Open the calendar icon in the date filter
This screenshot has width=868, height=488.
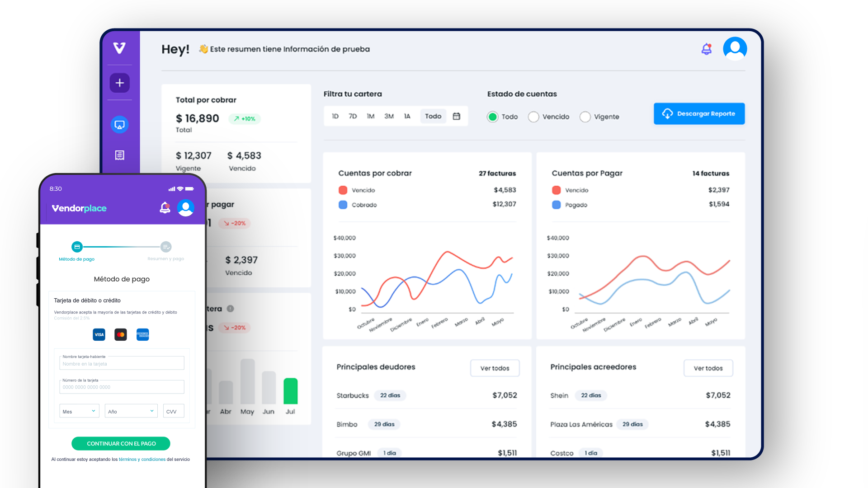[457, 116]
